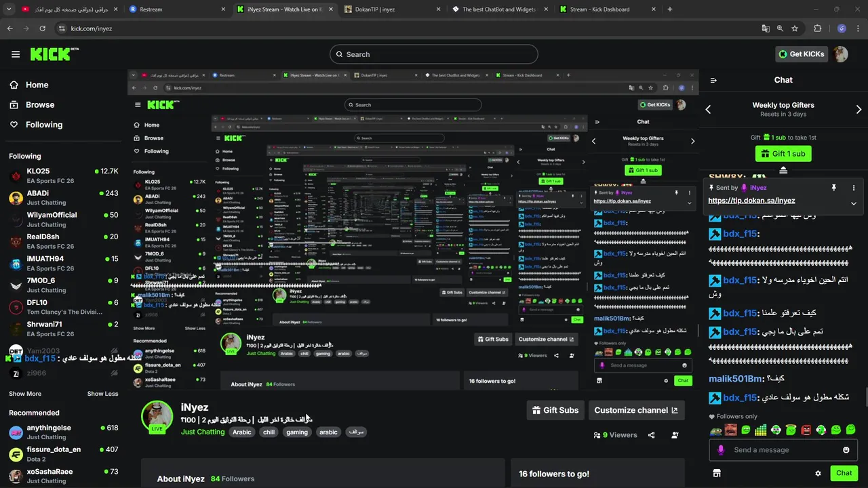Insert the red angry face emote
The width and height of the screenshot is (868, 488).
tap(806, 430)
